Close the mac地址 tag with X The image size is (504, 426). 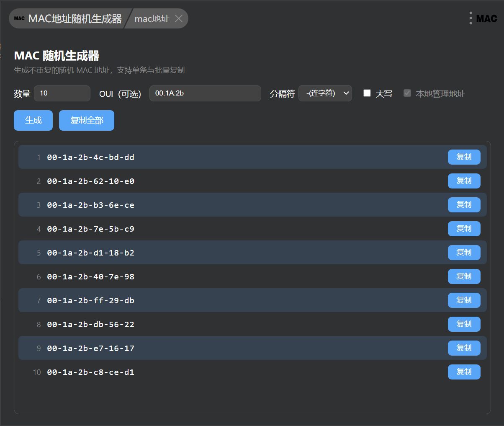(179, 18)
